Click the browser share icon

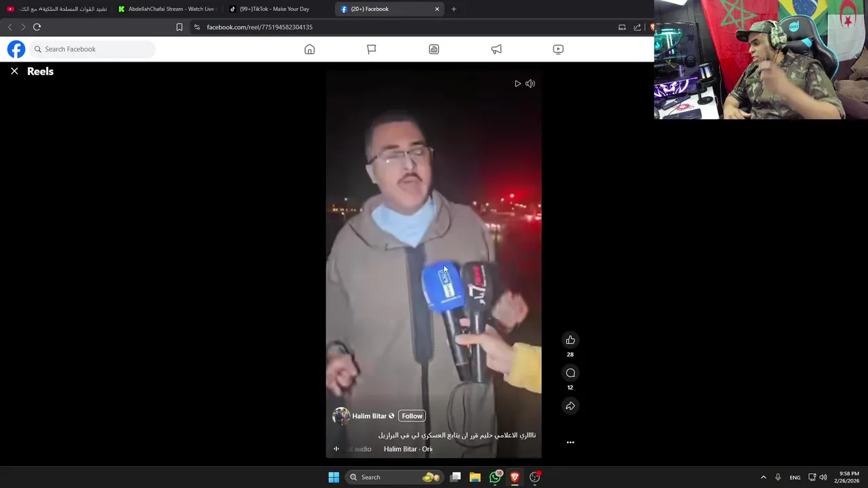tap(637, 27)
